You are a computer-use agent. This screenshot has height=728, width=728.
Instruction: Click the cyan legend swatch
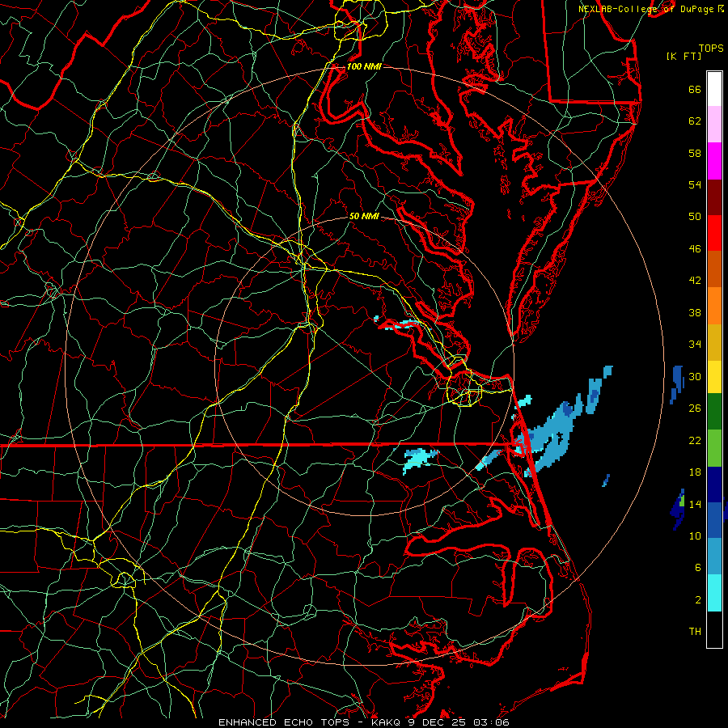point(714,593)
